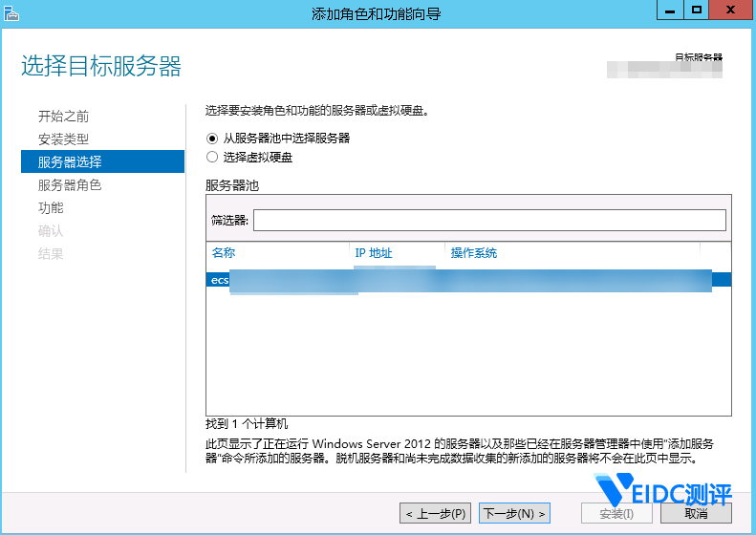This screenshot has height=535, width=756.
Task: Click the 取消 cancel button
Action: [x=696, y=513]
